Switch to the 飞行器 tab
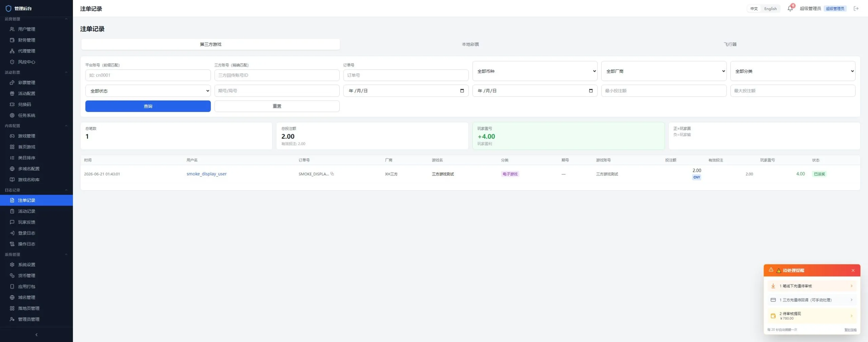 730,44
